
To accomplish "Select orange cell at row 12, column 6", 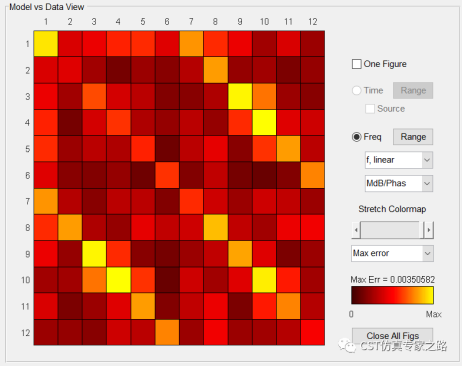I will (167, 332).
